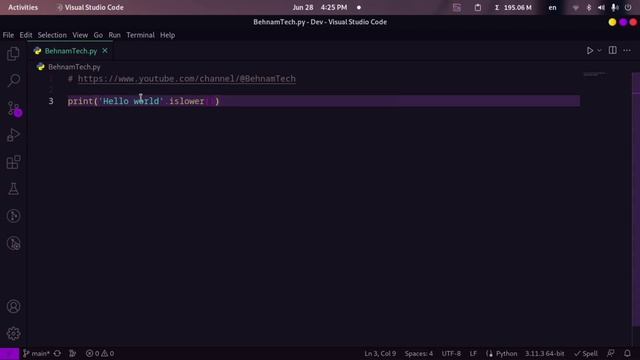Click the YouTube channel link in comment

[x=187, y=79]
